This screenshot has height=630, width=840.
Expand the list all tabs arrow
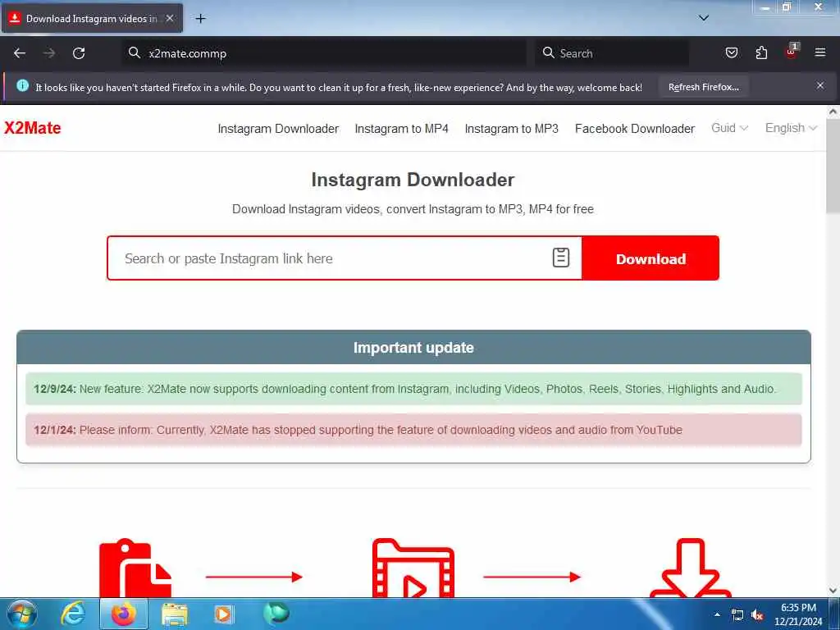(704, 18)
